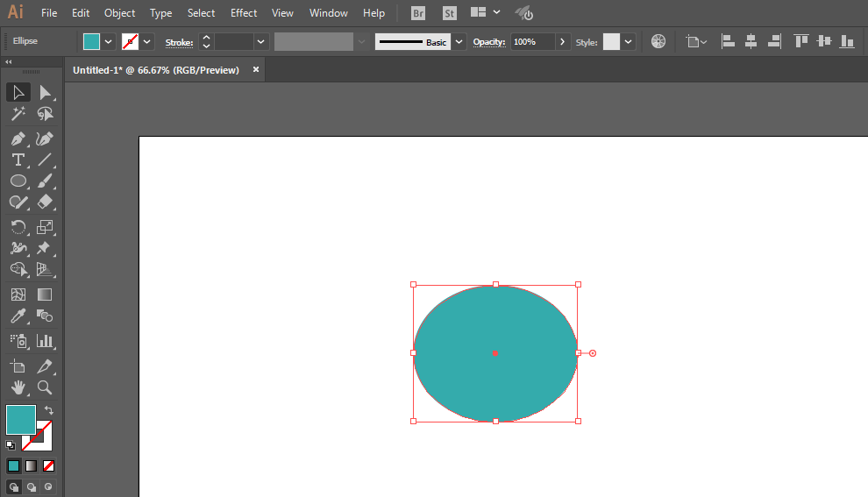Select the Selection tool arrow
Image resolution: width=868 pixels, height=497 pixels.
[x=18, y=92]
